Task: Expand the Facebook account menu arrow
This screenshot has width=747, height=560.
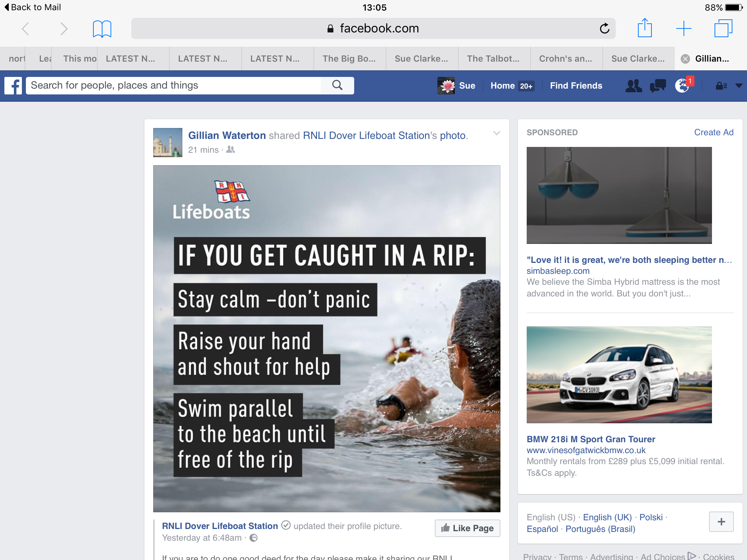Action: 739,86
